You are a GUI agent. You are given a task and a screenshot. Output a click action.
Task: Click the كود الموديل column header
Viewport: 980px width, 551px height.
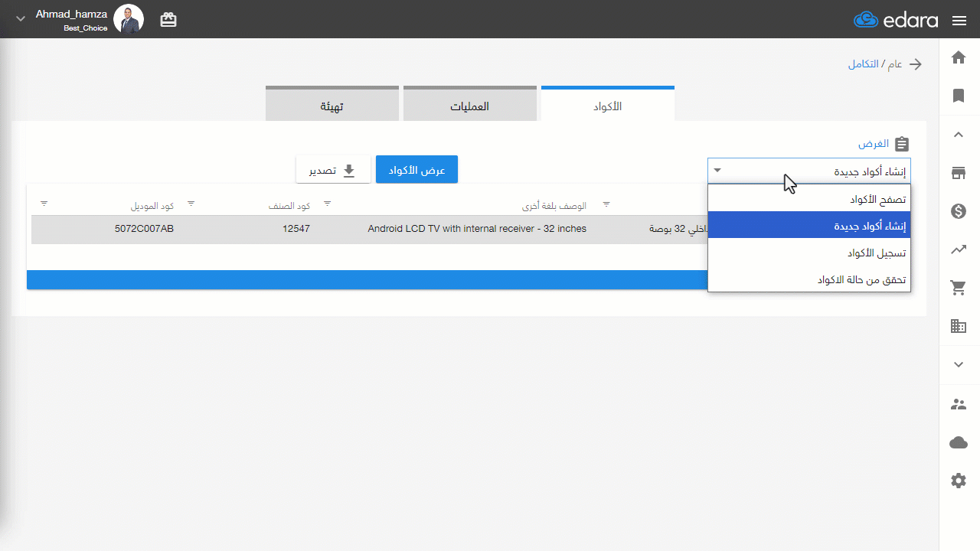(x=152, y=206)
